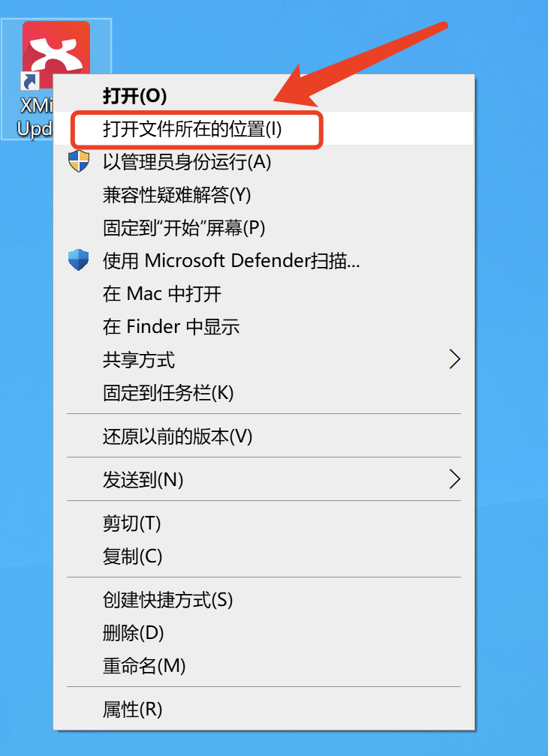Select 打开文件所在的位置(I)
This screenshot has height=756, width=548.
pyautogui.click(x=192, y=129)
